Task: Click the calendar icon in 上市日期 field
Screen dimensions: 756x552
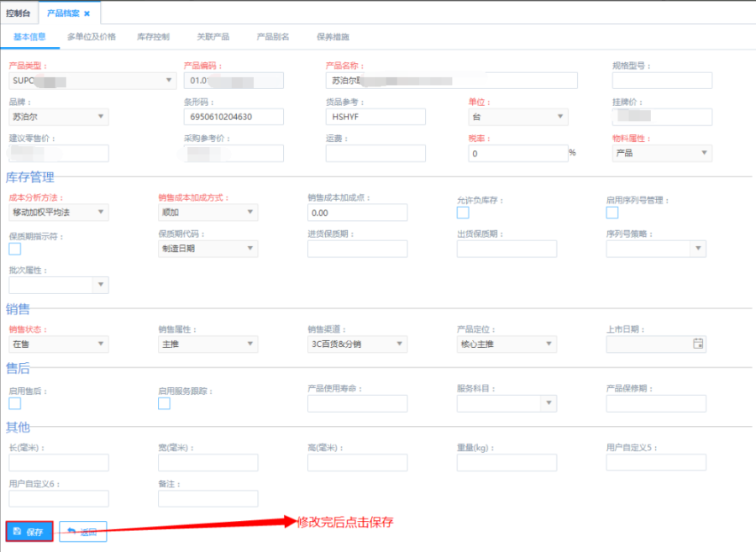Action: (697, 344)
